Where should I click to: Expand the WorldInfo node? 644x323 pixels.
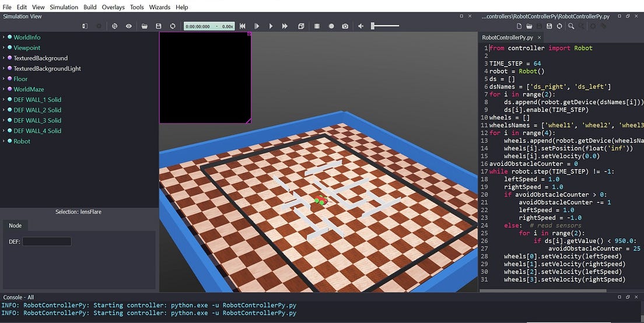(x=3, y=37)
